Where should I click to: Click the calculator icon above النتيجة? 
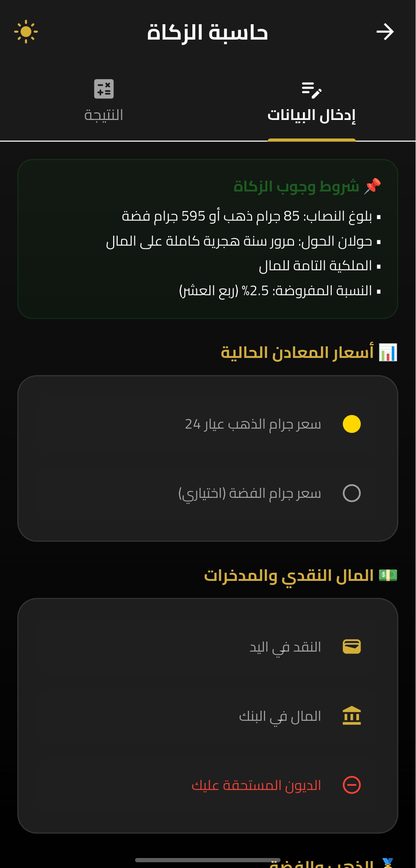pos(104,90)
